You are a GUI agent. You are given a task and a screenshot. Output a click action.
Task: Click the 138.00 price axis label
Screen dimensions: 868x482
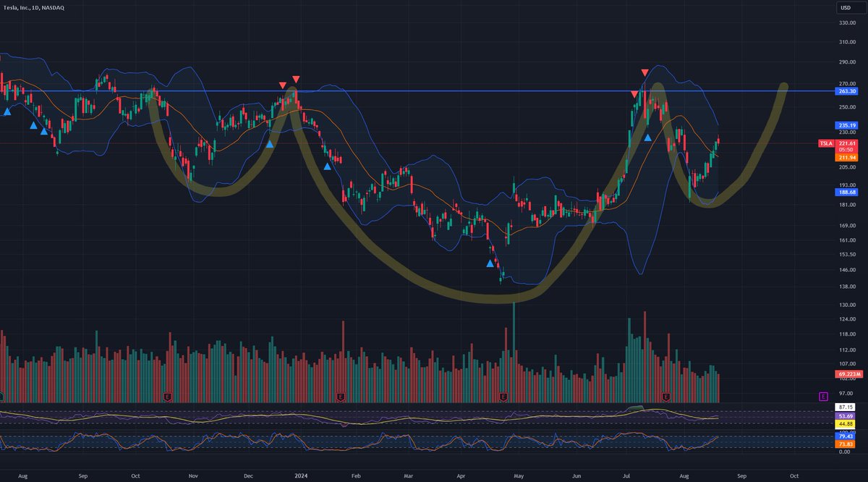coord(848,287)
